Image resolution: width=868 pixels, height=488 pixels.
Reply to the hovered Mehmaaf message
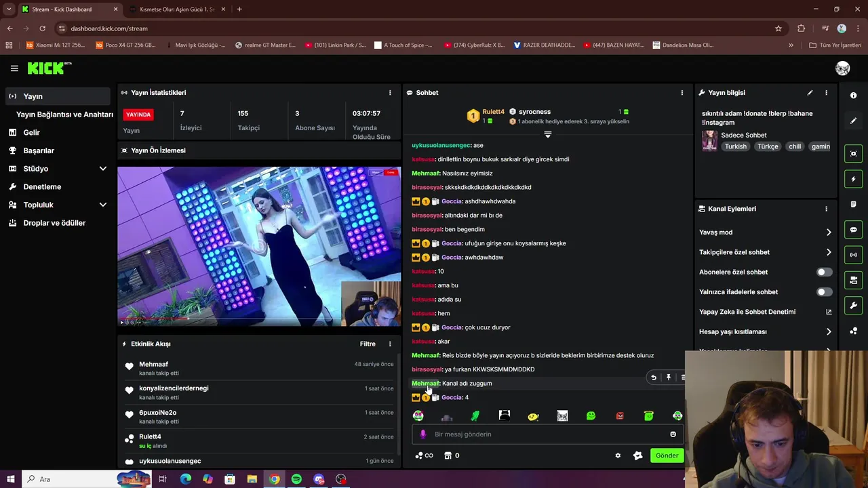(x=654, y=378)
